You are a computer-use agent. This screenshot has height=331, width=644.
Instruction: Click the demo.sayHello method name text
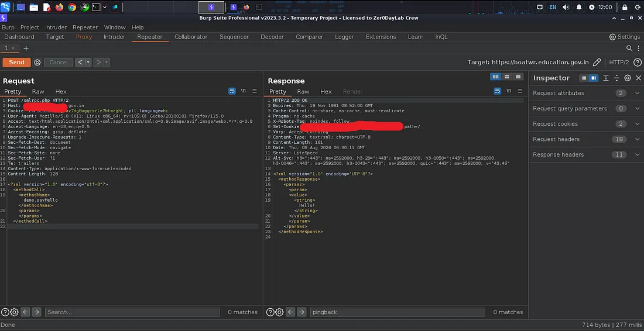[x=40, y=200]
